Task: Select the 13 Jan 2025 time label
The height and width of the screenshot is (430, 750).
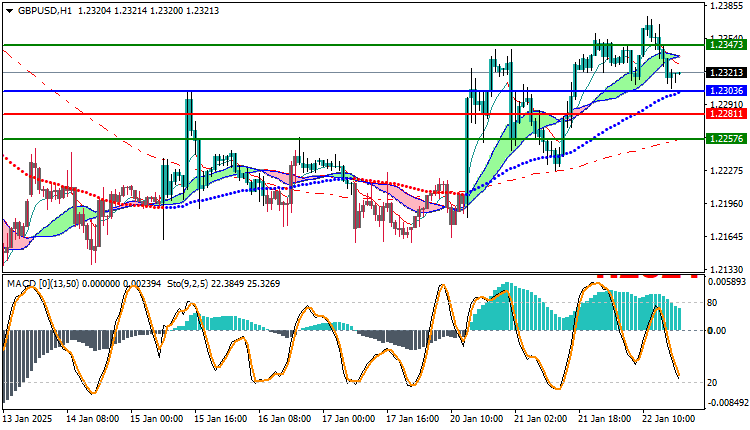Action: (27, 419)
